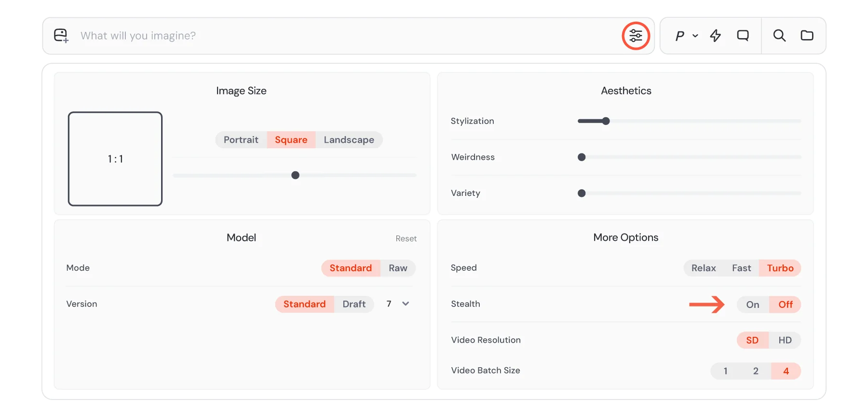
Task: Turn Stealth On
Action: click(753, 304)
